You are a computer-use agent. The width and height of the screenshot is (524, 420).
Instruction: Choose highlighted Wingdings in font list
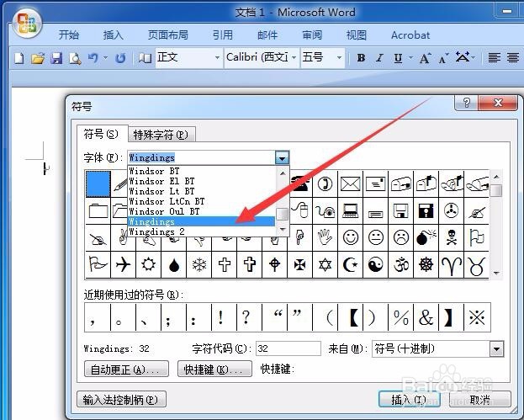pyautogui.click(x=201, y=221)
